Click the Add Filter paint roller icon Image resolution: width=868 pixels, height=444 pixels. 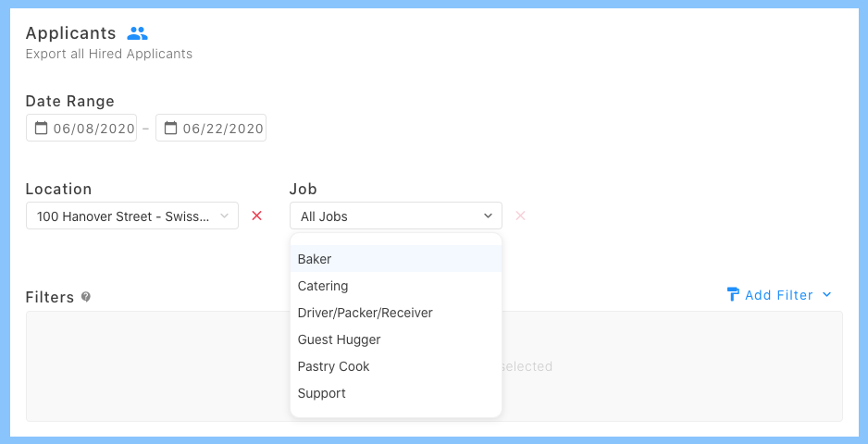point(733,295)
